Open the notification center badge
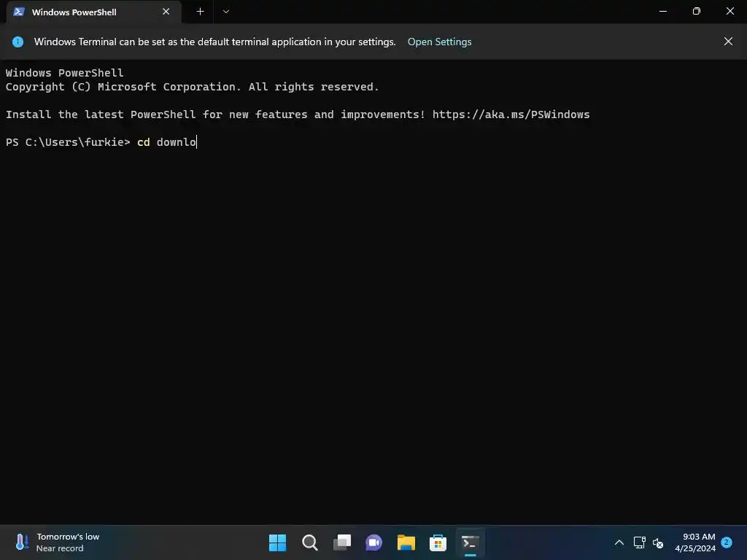Viewport: 747px width, 560px height. (727, 542)
